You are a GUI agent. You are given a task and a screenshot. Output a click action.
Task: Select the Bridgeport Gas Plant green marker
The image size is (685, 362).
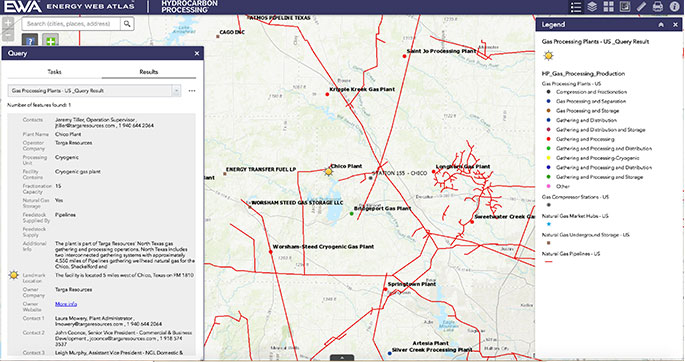pyautogui.click(x=352, y=214)
